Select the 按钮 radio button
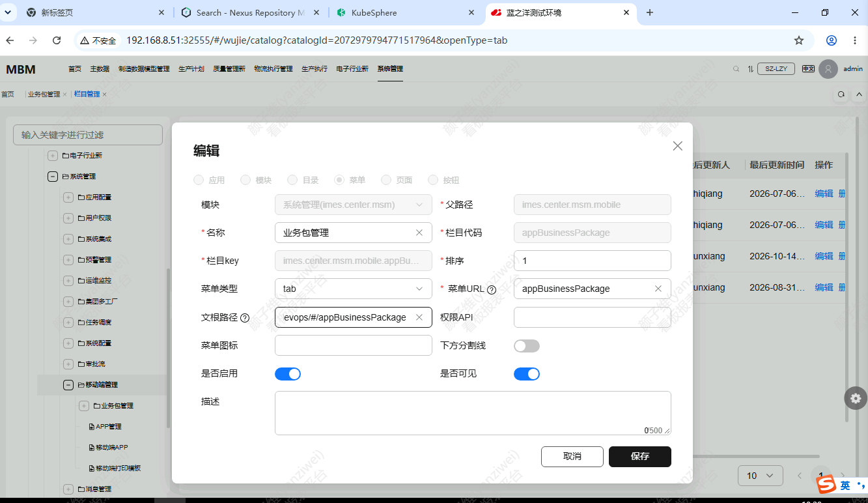The height and width of the screenshot is (503, 868). [x=433, y=180]
